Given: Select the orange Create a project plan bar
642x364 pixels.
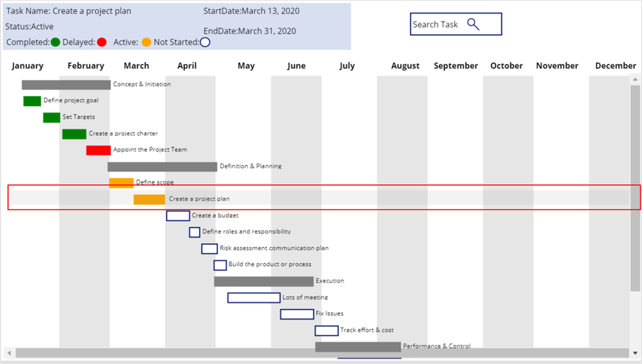Looking at the screenshot, I should click(149, 199).
